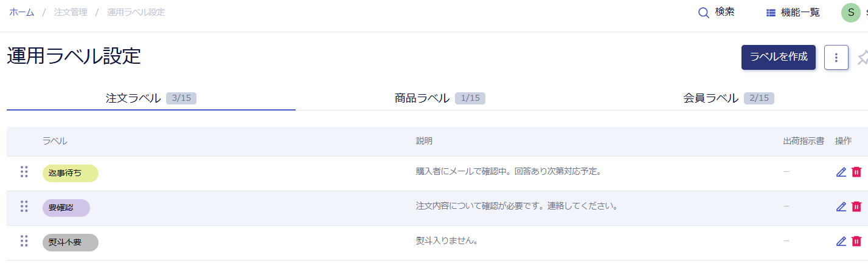This screenshot has height=266, width=868.
Task: Edit the 要確認 label with the pencil icon
Action: click(x=841, y=206)
